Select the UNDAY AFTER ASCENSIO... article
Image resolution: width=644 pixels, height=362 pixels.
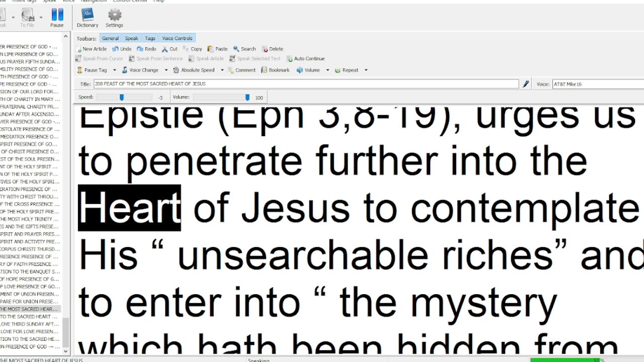click(x=30, y=114)
